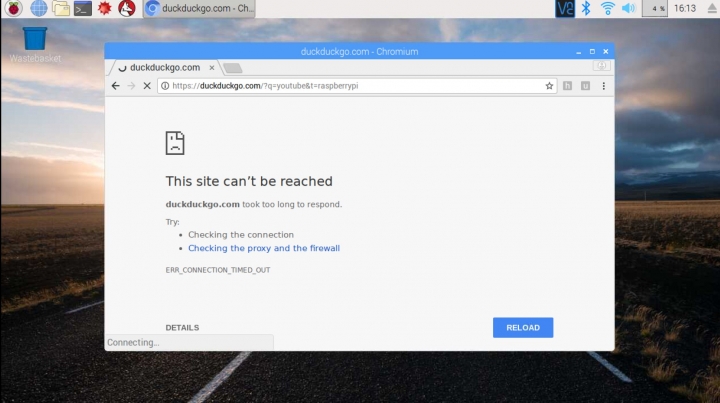Go back to the previous page
Viewport: 720px width, 403px height.
(116, 86)
